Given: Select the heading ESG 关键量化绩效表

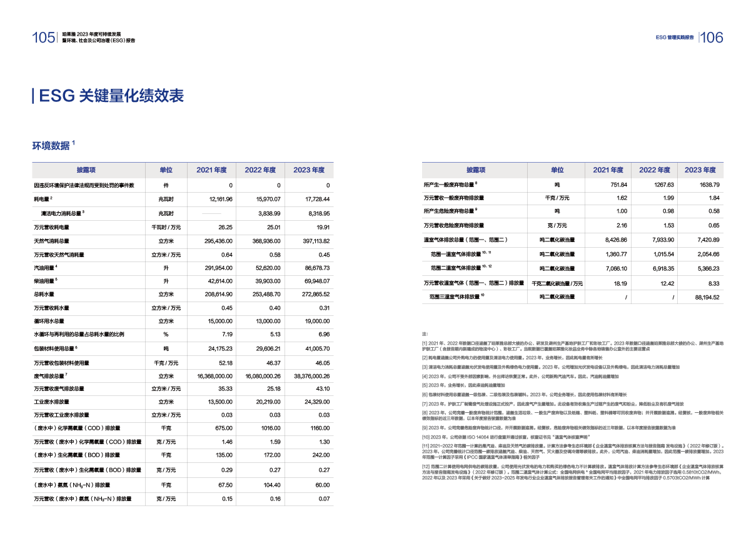Looking at the screenshot, I should pyautogui.click(x=111, y=96).
